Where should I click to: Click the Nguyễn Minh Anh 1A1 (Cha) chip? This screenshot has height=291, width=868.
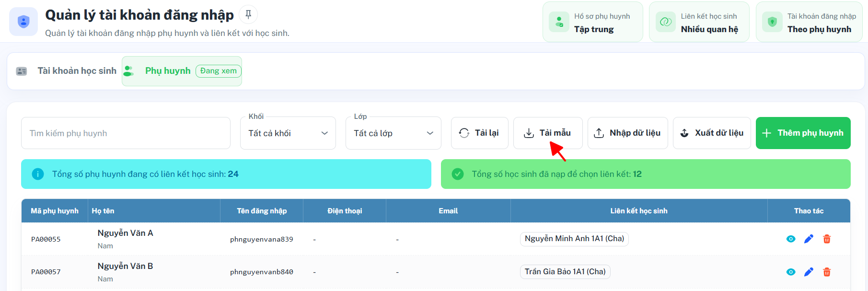tap(574, 239)
